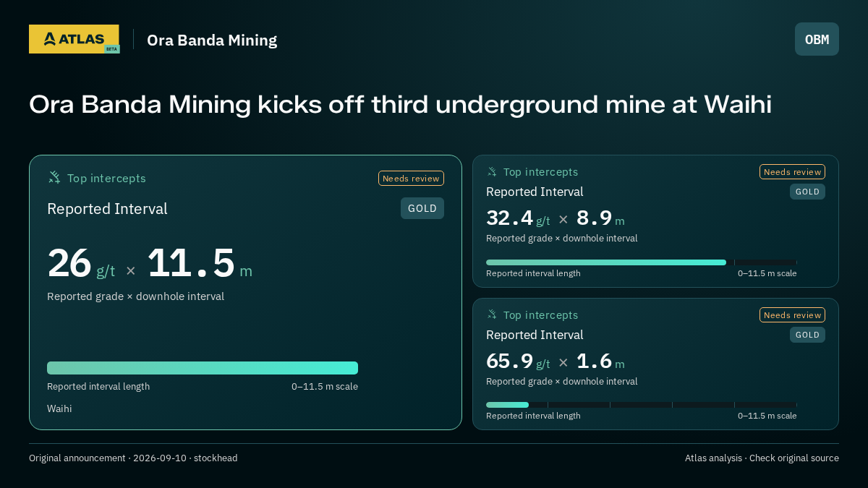
Task: Click the 0–11.5 m scale label in the 26 g/t card
Action: (325, 387)
